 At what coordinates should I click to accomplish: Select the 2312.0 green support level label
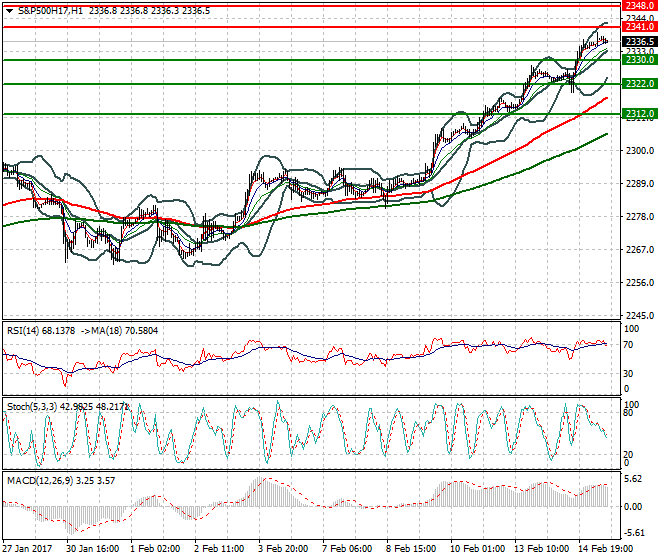pyautogui.click(x=640, y=114)
